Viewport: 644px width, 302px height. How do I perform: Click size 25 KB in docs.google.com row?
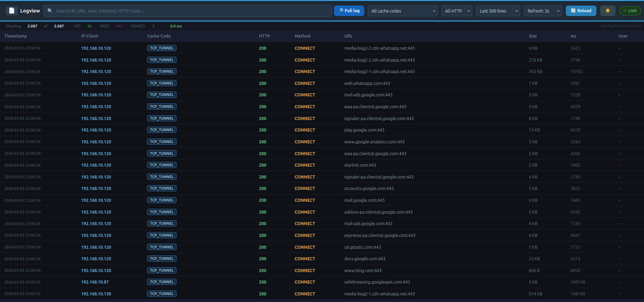click(534, 259)
